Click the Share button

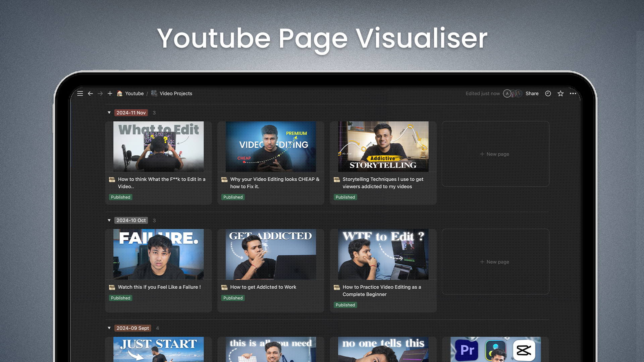click(532, 94)
